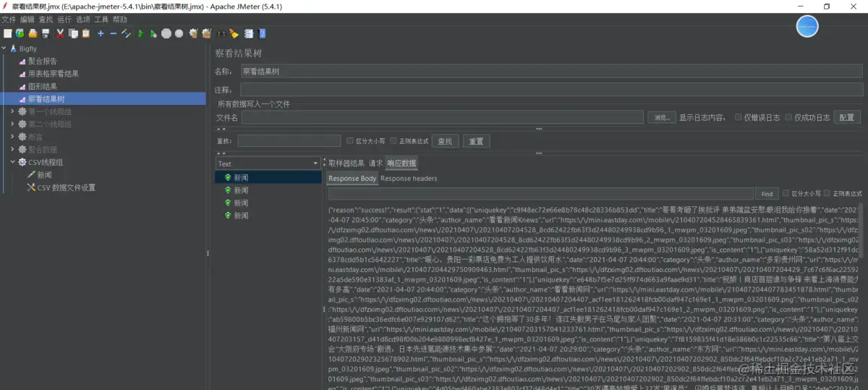Focus the 注释 comments field
The image size is (868, 390).
[551, 90]
